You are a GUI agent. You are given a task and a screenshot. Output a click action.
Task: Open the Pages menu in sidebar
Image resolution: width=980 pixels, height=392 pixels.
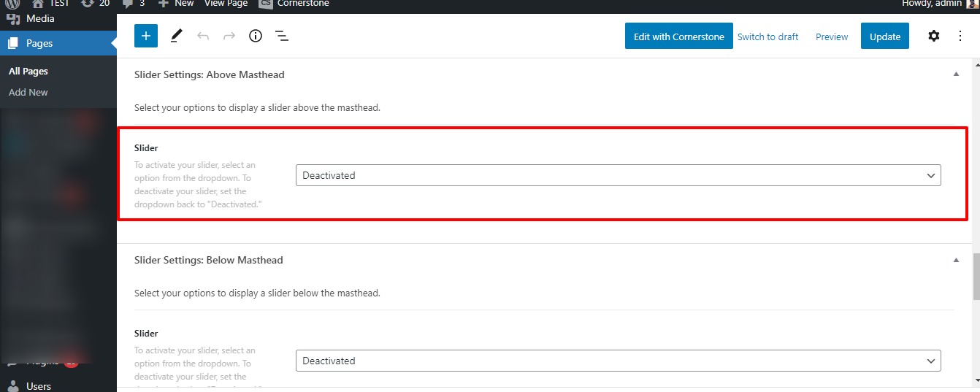(x=39, y=43)
